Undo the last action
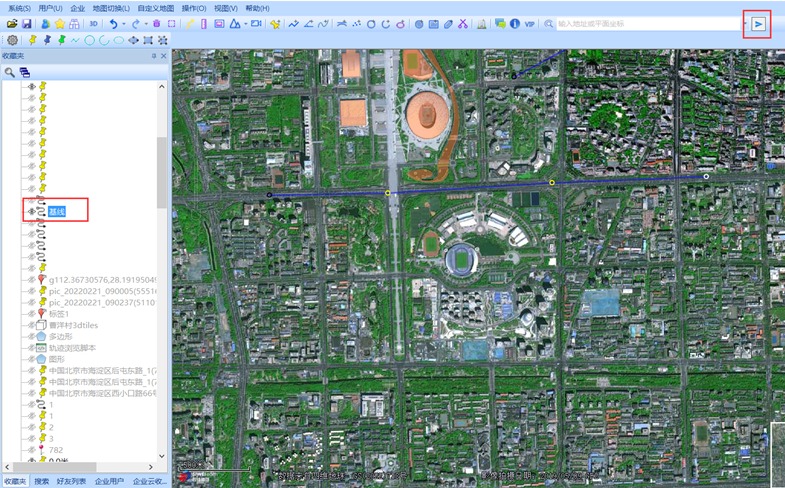This screenshot has height=488, width=785. [x=114, y=24]
